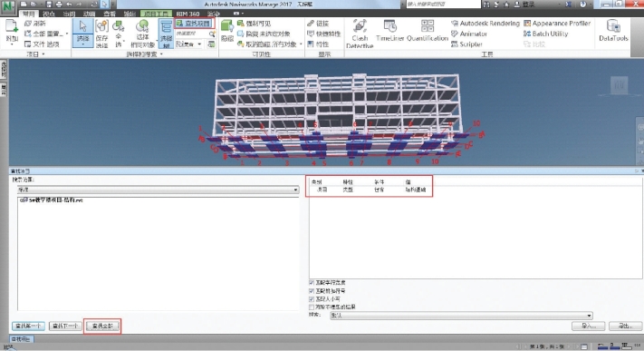Image resolution: width=644 pixels, height=351 pixels.
Task: Enable the unchecked fourth search option checkbox
Action: tap(312, 307)
